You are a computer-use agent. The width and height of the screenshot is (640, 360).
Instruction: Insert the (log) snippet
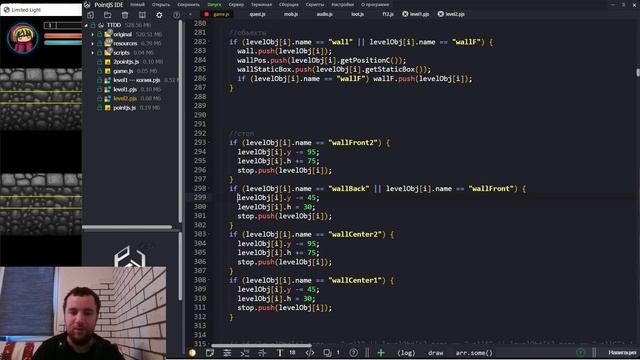coord(406,353)
